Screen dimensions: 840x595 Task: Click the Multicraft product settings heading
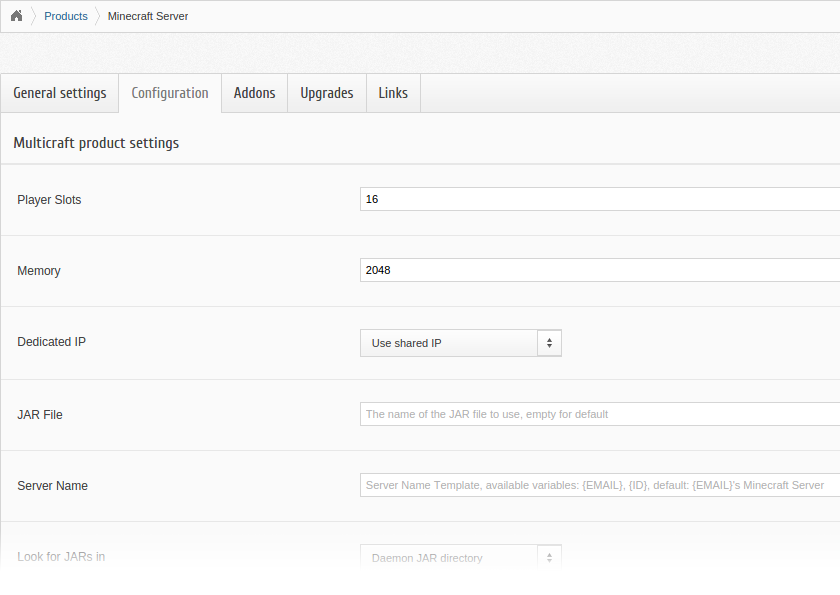(96, 143)
